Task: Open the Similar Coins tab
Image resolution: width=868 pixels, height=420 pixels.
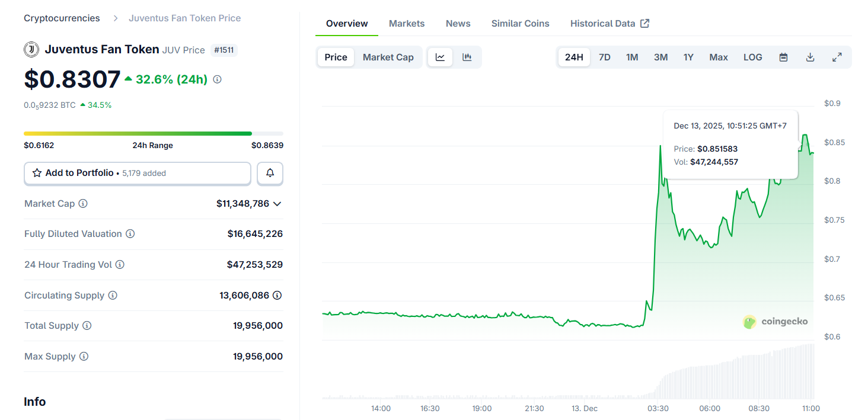Action: [x=520, y=23]
